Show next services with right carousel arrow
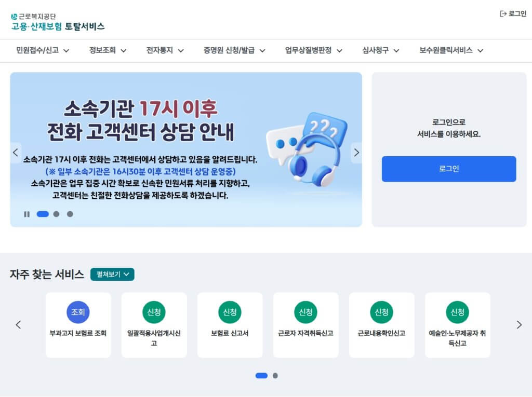532x397 pixels. tap(519, 325)
